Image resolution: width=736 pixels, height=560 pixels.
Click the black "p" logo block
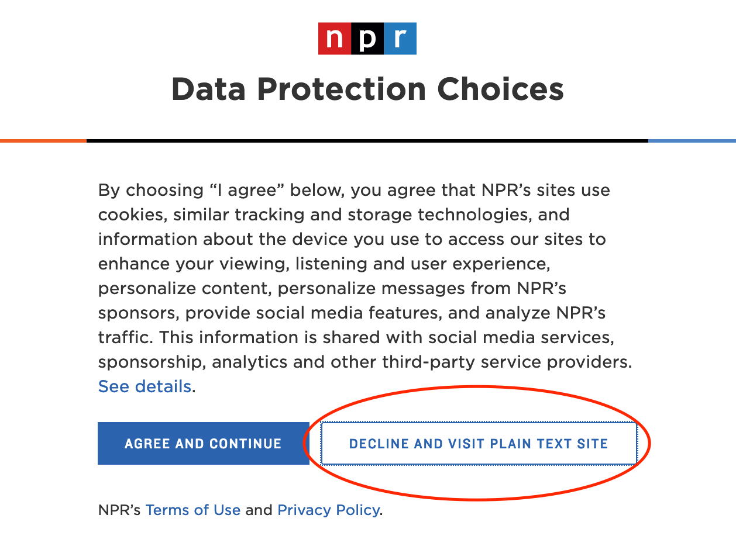point(367,39)
